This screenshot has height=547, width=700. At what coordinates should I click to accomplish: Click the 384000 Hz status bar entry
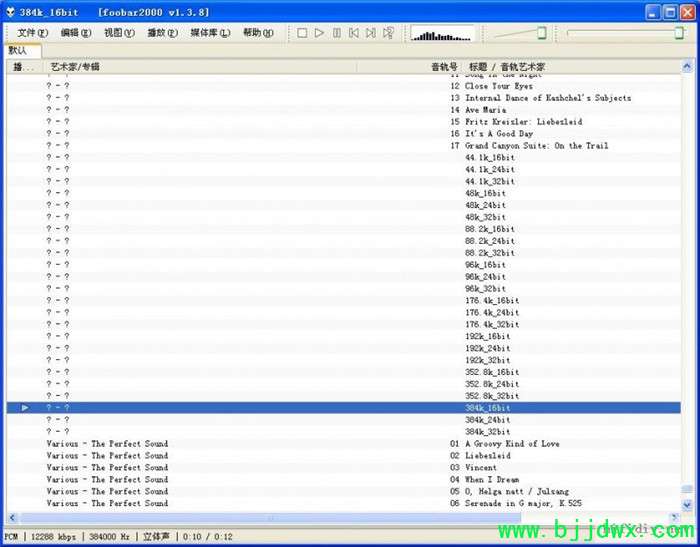point(109,536)
